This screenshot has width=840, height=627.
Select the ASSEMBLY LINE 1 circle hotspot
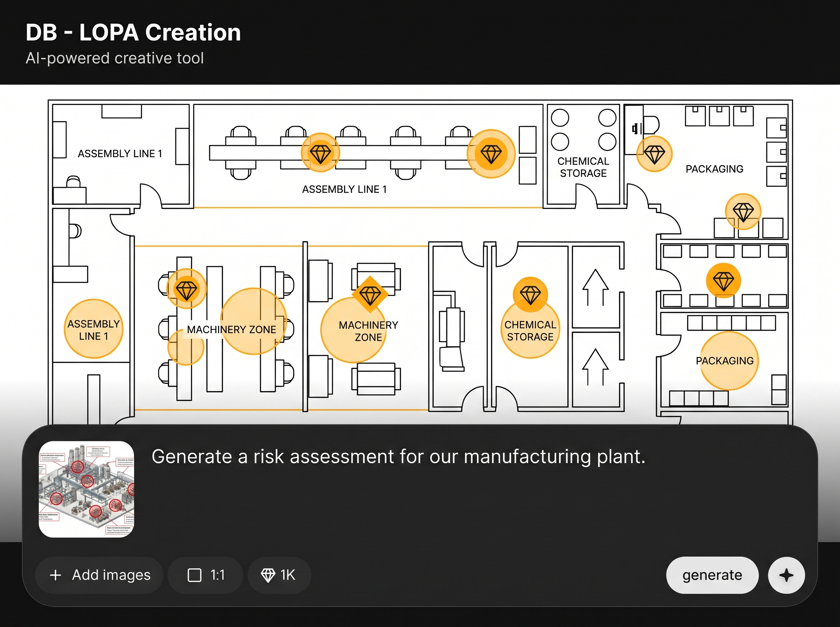click(94, 329)
